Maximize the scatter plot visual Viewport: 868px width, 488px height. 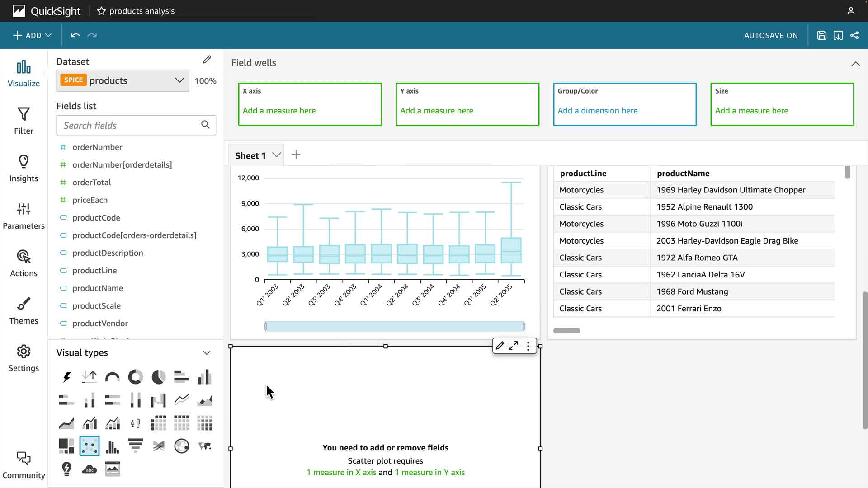tap(513, 346)
